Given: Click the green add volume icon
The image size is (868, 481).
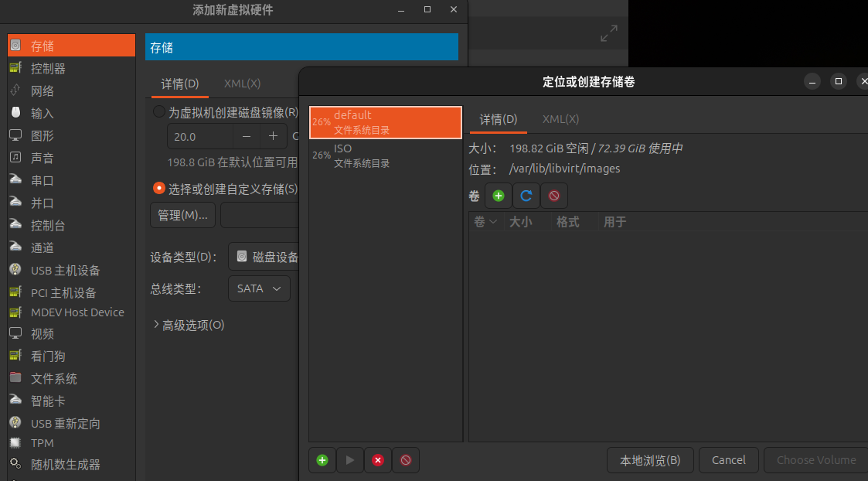Looking at the screenshot, I should click(x=498, y=196).
